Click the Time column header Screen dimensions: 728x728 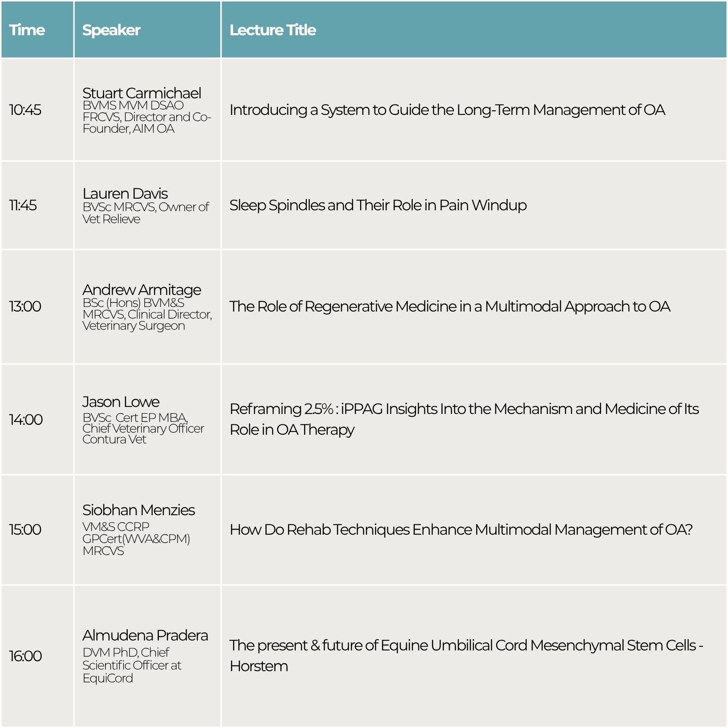pyautogui.click(x=27, y=30)
